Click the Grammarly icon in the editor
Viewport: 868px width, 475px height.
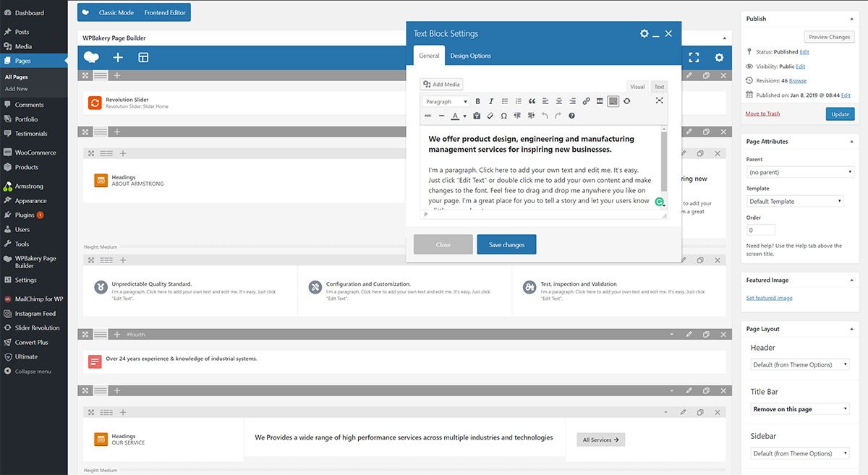pyautogui.click(x=660, y=202)
